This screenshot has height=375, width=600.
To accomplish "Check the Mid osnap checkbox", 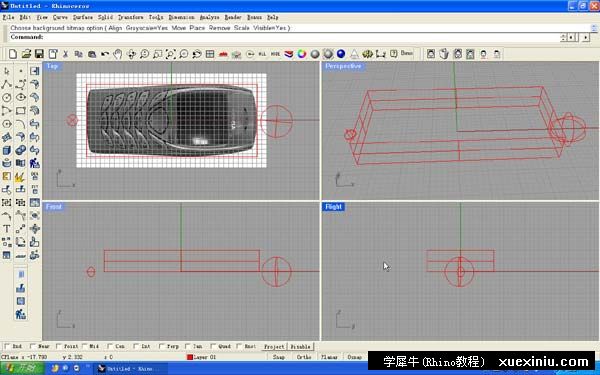I will click(85, 346).
